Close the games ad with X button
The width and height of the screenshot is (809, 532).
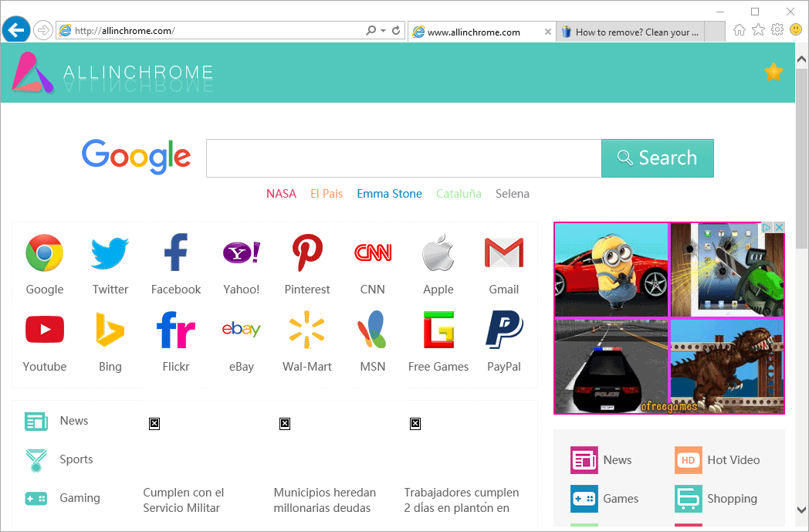(780, 227)
